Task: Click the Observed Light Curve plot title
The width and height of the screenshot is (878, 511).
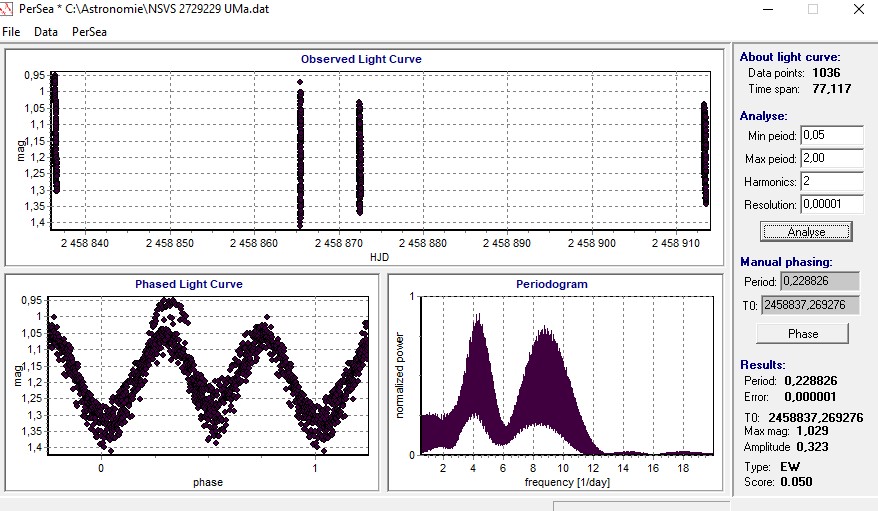Action: point(361,59)
